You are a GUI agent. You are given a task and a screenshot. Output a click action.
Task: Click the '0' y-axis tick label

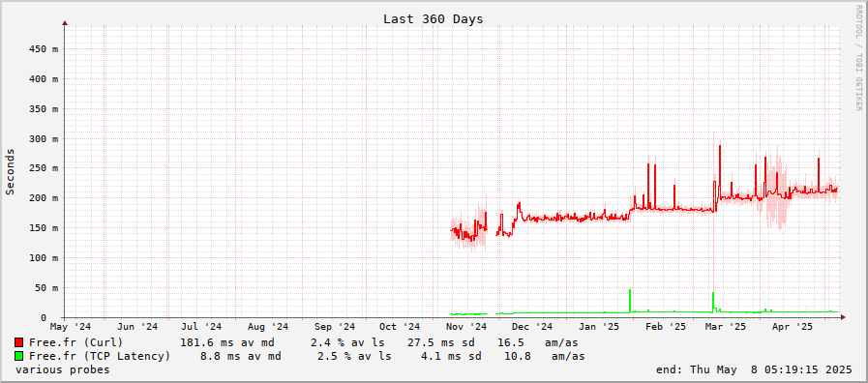coord(43,317)
